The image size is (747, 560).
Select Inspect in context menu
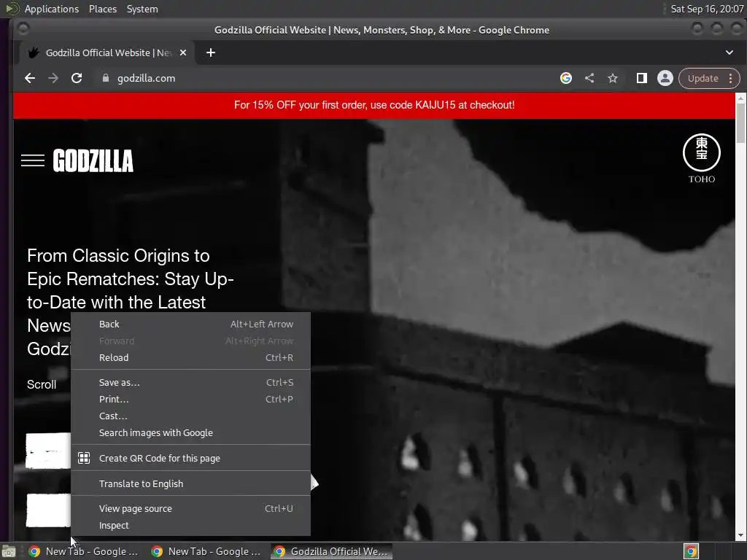coord(190,525)
